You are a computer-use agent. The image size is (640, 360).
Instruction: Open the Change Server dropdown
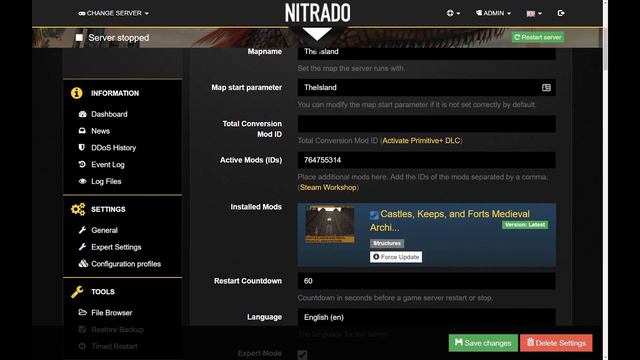point(113,13)
